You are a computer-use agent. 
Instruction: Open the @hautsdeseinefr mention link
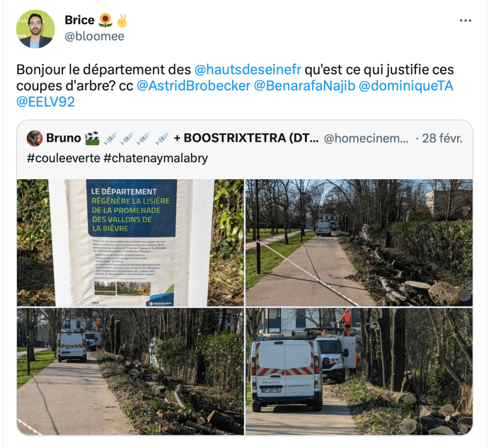click(x=248, y=70)
